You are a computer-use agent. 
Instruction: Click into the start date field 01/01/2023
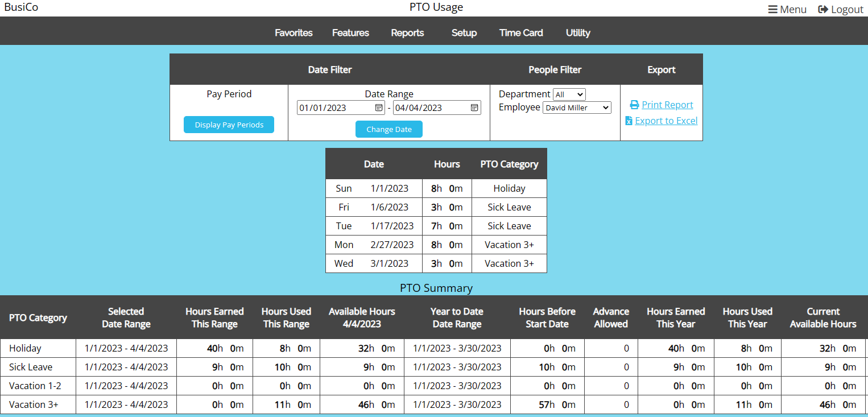pyautogui.click(x=341, y=108)
